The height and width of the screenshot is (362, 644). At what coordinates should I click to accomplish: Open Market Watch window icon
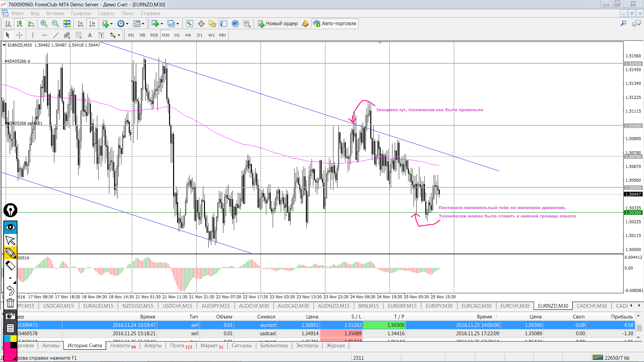tap(190, 23)
